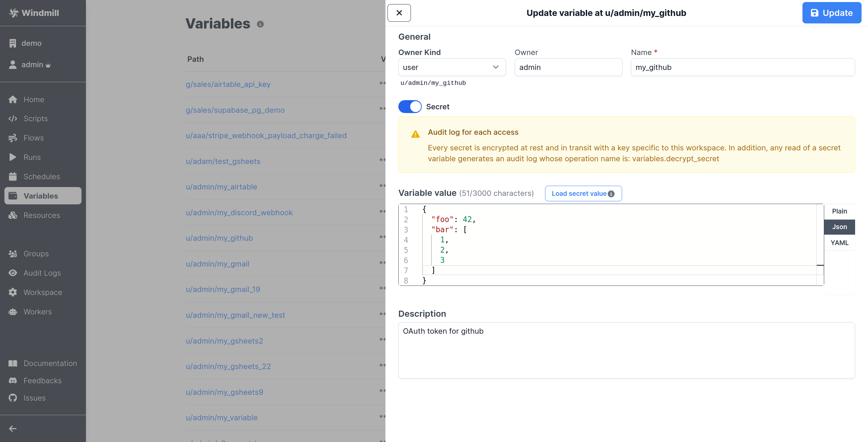The width and height of the screenshot is (868, 442).
Task: Click the Update button
Action: point(831,13)
